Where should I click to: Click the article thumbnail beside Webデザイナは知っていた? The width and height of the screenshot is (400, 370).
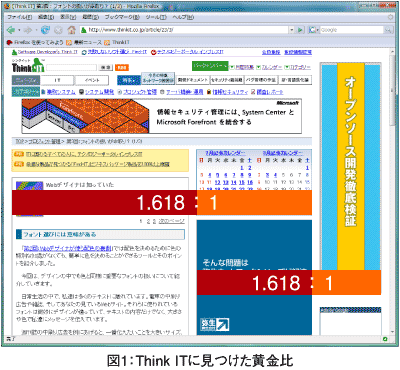pos(30,186)
